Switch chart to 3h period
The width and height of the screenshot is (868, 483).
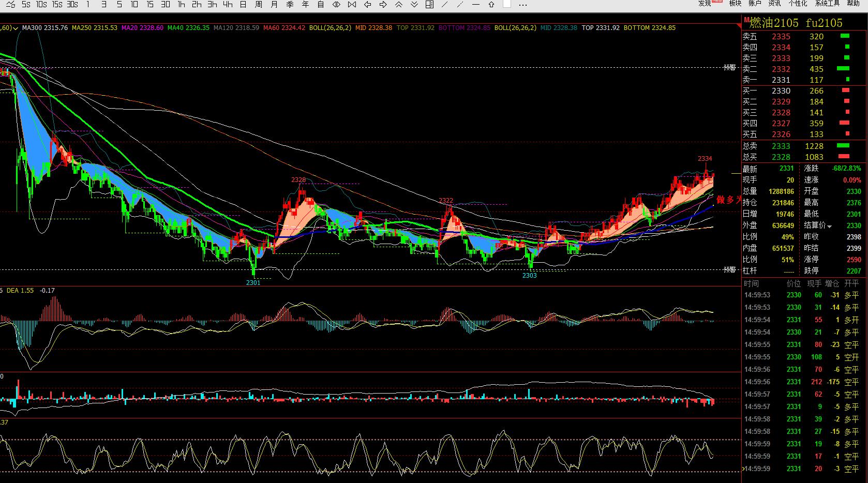[212, 4]
